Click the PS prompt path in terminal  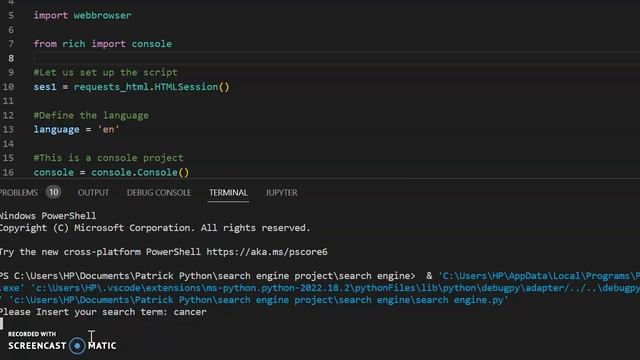point(207,276)
